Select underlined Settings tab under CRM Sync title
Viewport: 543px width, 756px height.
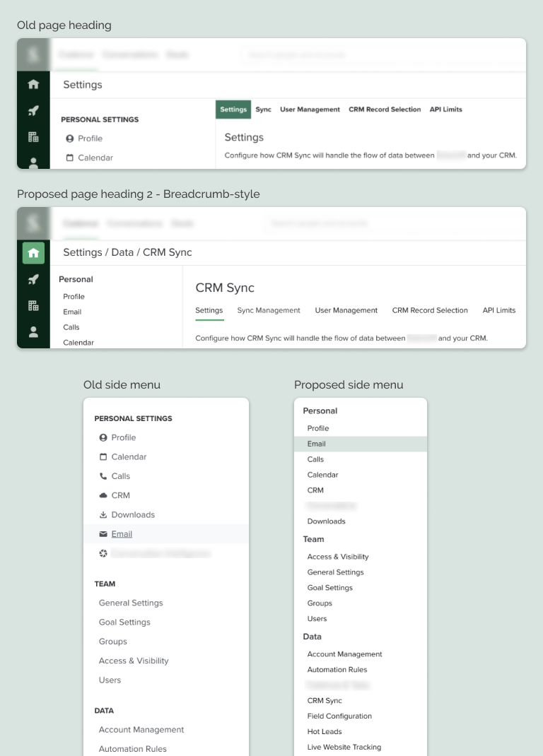[x=209, y=310]
